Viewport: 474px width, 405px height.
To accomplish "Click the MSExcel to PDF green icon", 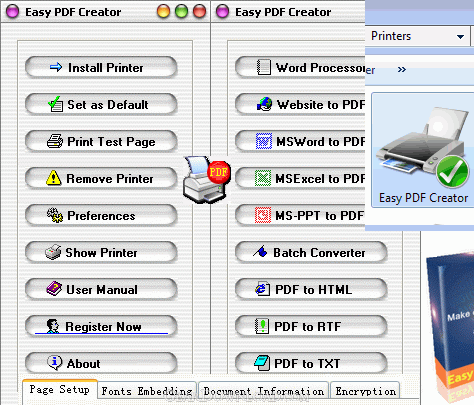I will click(263, 178).
